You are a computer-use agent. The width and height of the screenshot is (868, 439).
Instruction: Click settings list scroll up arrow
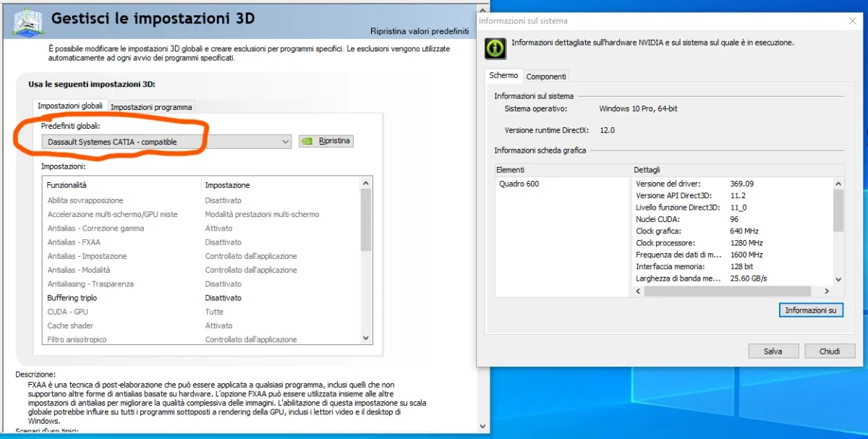click(365, 184)
